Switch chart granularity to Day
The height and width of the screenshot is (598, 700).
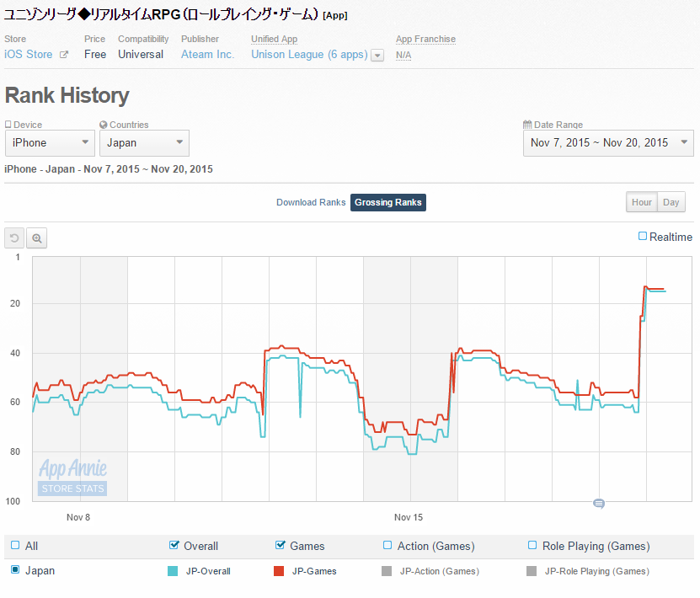pos(671,202)
